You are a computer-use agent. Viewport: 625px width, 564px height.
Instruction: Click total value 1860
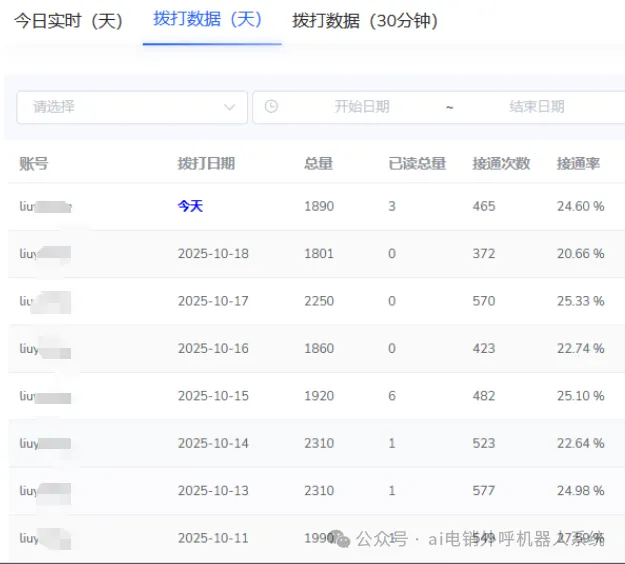(319, 348)
